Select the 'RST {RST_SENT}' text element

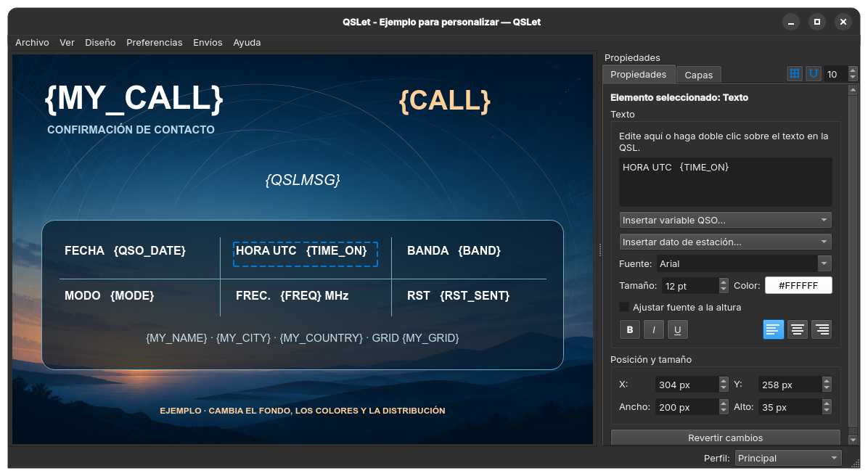[x=459, y=295]
